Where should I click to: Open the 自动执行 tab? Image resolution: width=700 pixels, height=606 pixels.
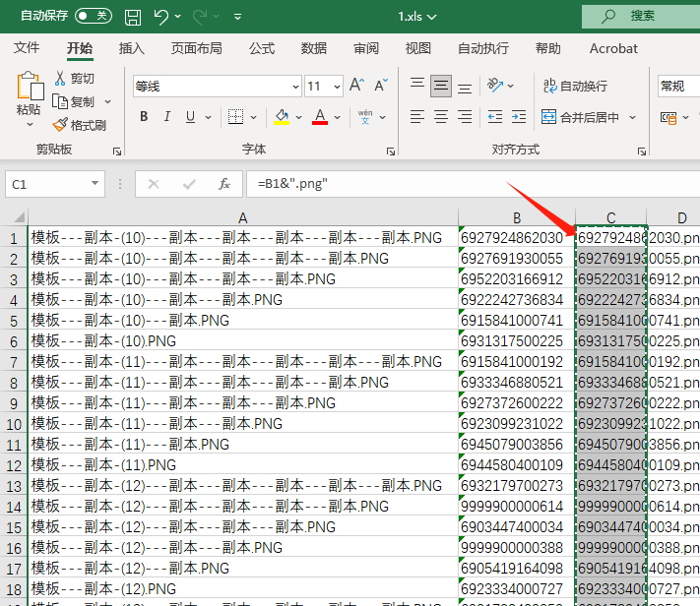[x=483, y=48]
